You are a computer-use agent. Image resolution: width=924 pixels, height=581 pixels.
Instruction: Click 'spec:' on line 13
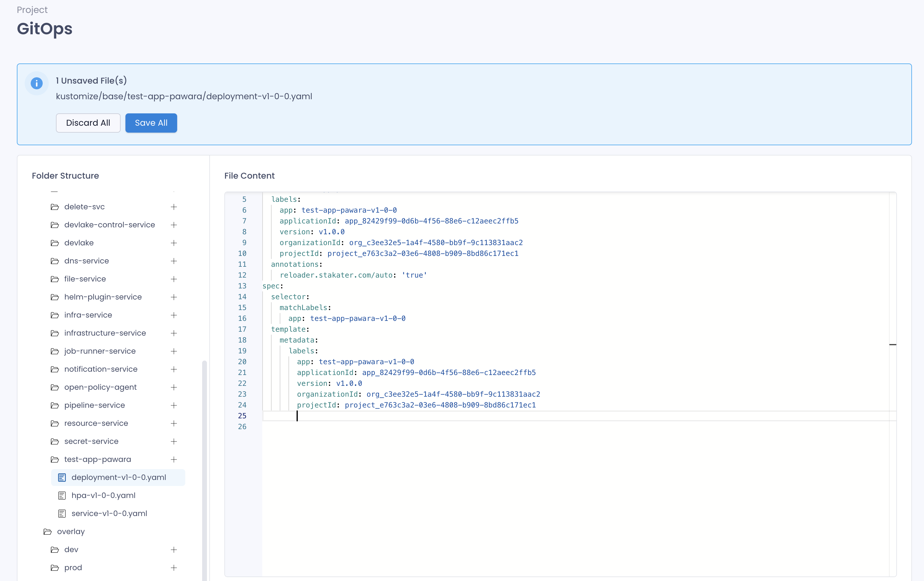[273, 286]
